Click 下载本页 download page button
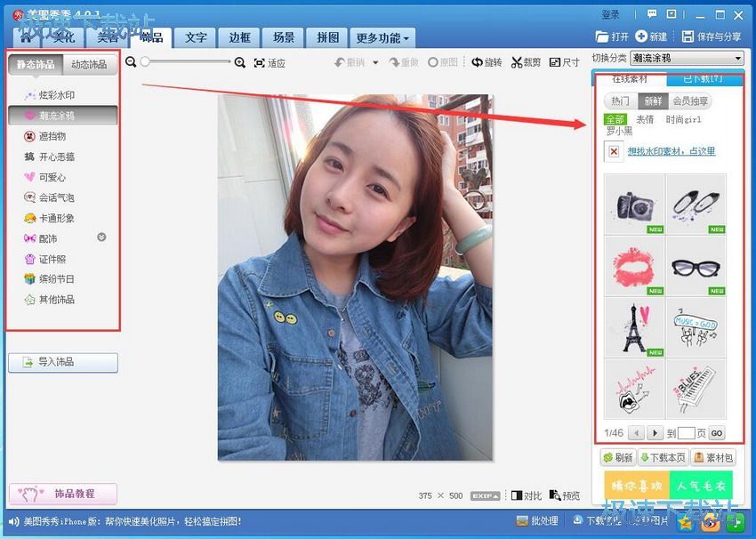 tap(663, 457)
